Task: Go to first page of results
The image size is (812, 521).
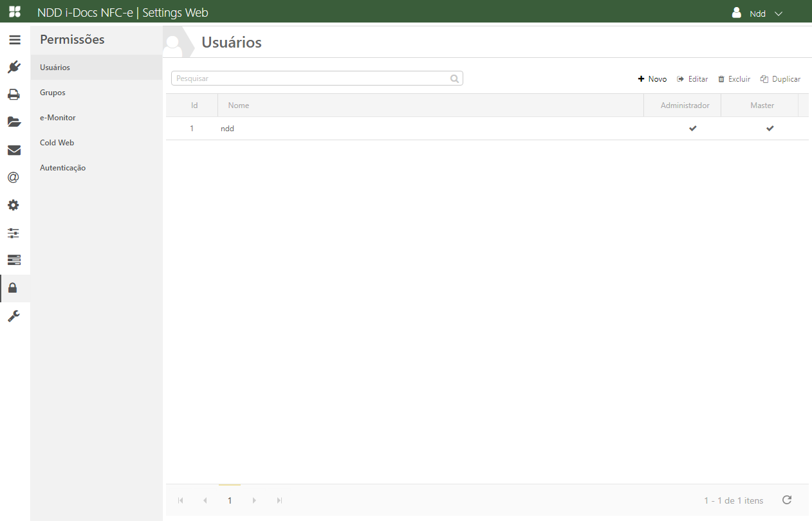Action: [x=181, y=500]
